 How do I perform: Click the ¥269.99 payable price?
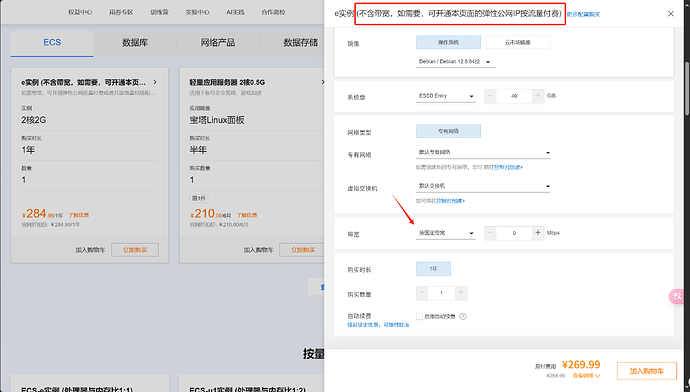[x=581, y=365]
